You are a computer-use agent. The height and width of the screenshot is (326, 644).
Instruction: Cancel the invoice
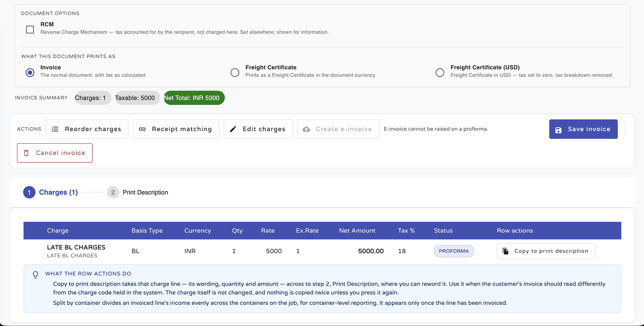(55, 153)
